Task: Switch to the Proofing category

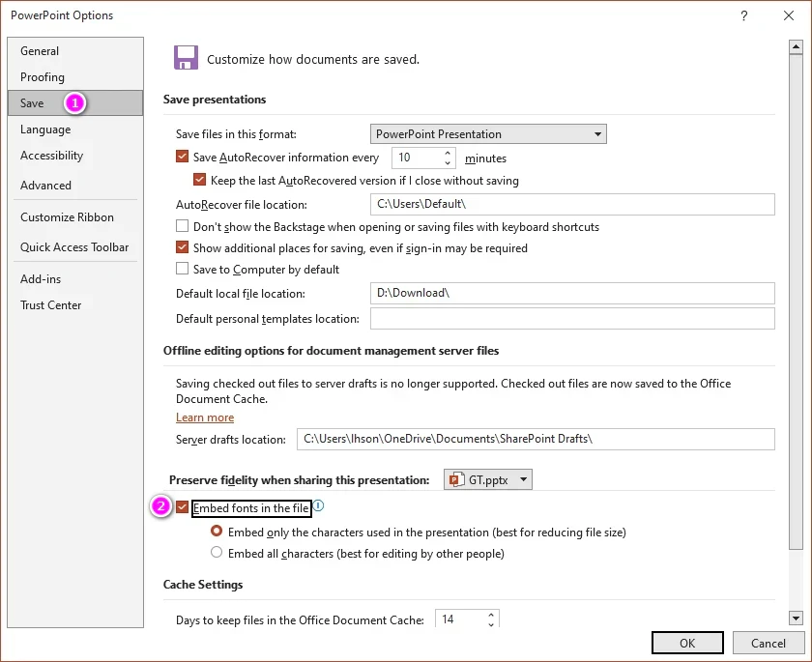Action: coord(43,77)
